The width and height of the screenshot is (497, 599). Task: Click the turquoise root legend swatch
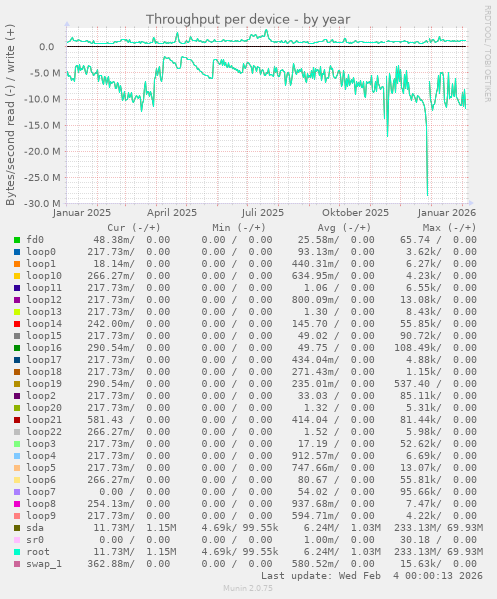17,552
